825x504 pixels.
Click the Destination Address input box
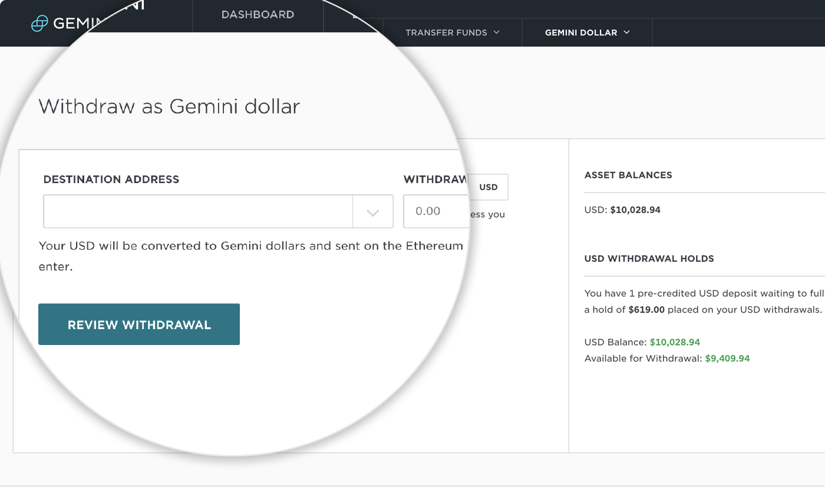click(197, 211)
